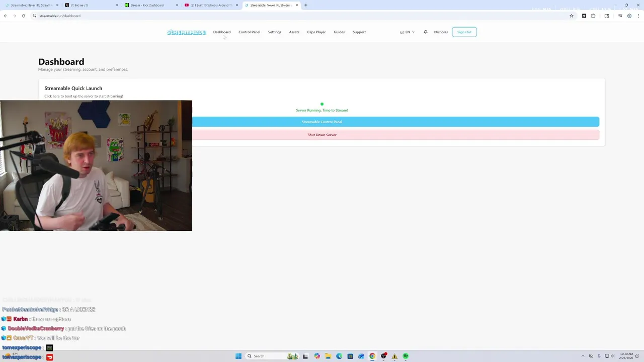Open the Copilot taskbar icon
Screen dimensions: 644x362
(317, 356)
